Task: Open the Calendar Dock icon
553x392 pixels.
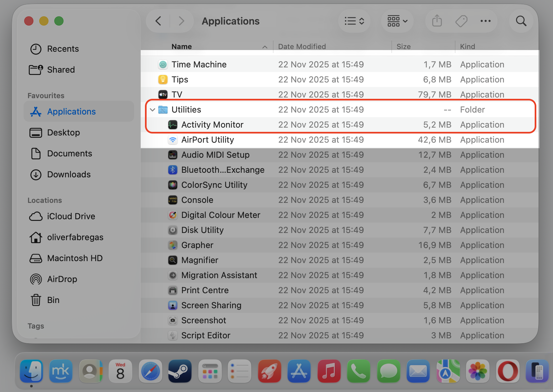Action: point(120,371)
